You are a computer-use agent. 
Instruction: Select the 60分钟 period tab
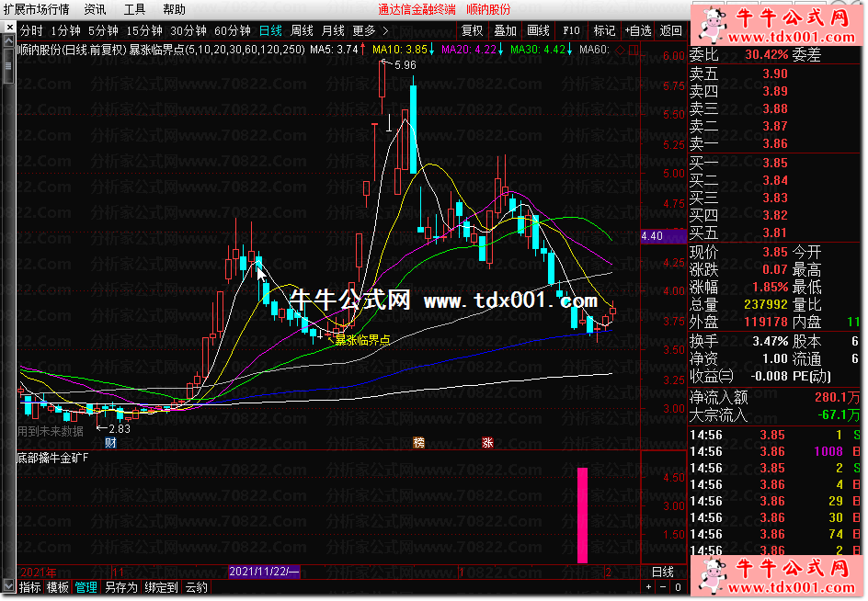click(233, 31)
